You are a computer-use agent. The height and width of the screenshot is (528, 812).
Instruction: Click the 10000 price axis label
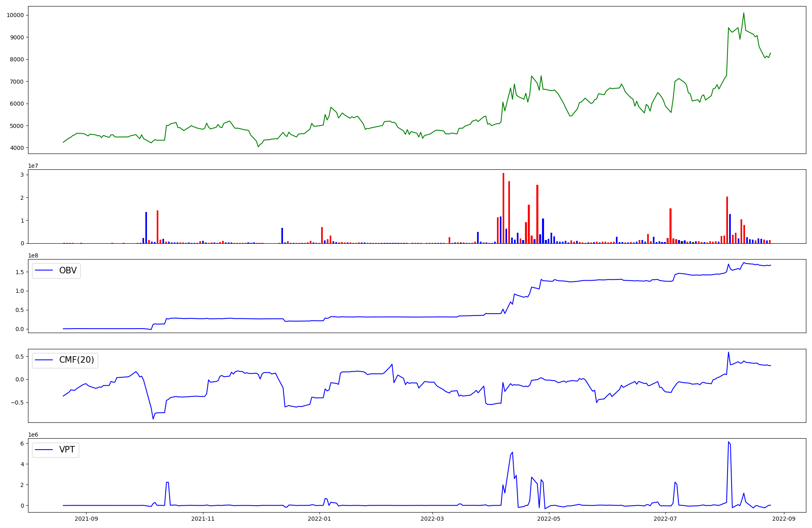[x=15, y=15]
